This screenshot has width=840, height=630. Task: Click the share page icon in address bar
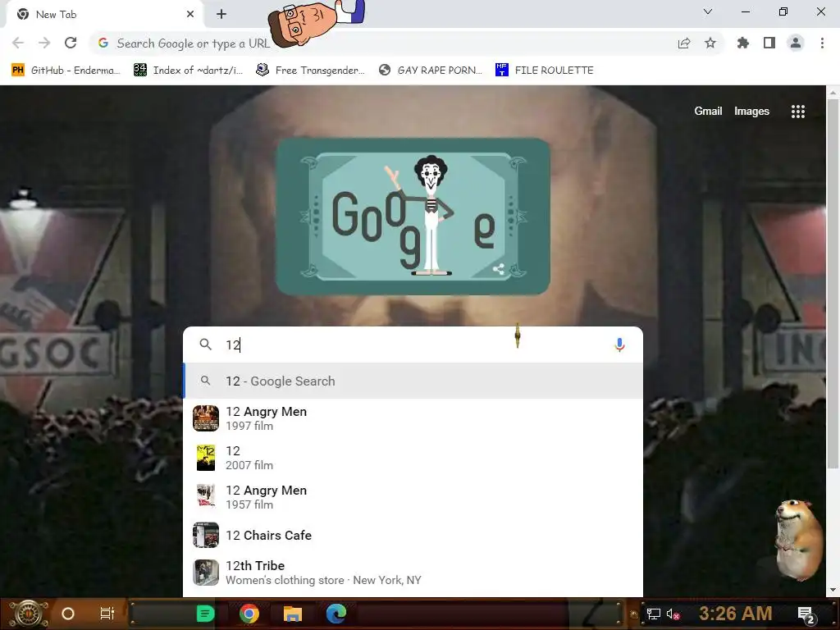coord(684,43)
